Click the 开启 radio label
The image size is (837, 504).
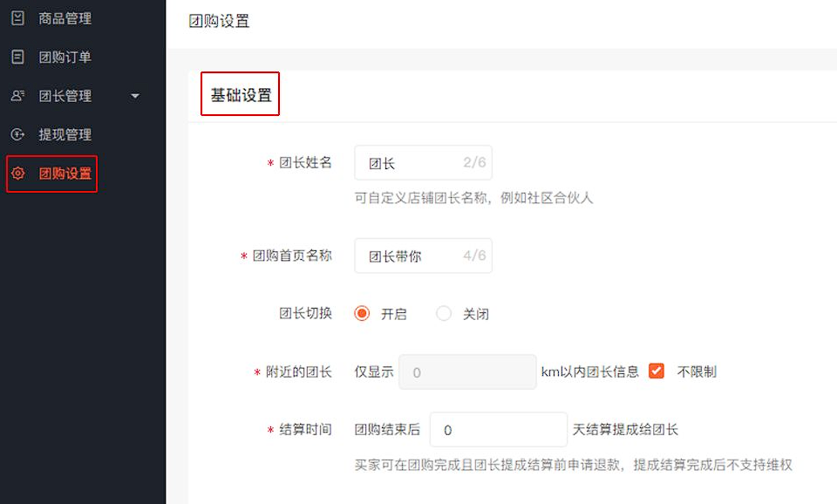click(394, 314)
